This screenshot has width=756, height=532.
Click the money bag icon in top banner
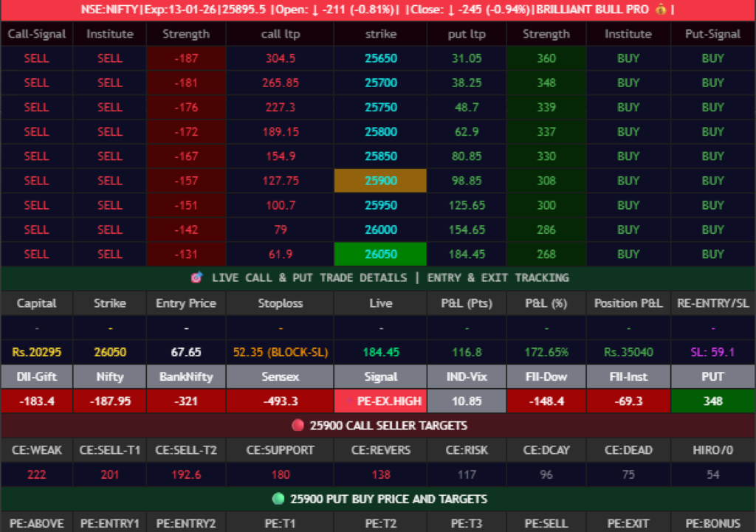tap(660, 10)
